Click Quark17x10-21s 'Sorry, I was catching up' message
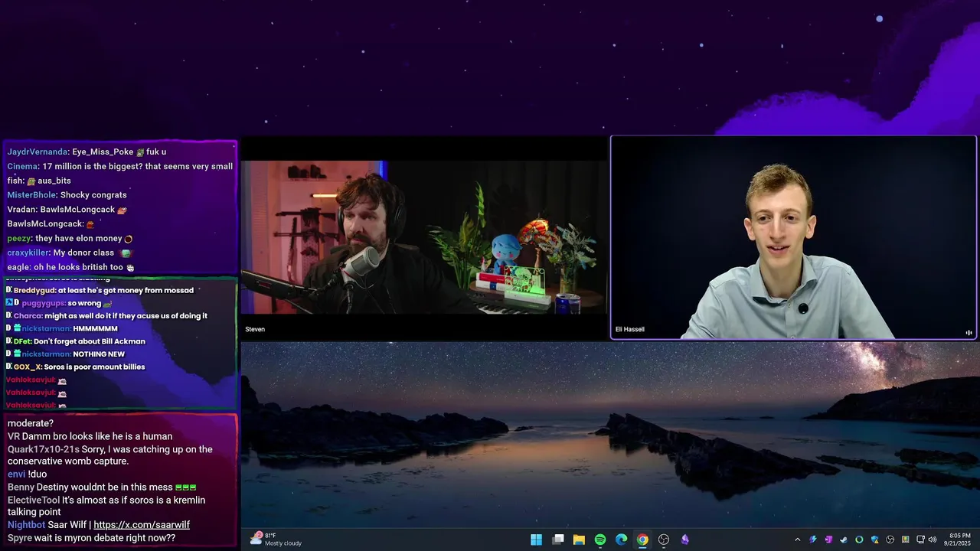This screenshot has width=980, height=551. [110, 455]
